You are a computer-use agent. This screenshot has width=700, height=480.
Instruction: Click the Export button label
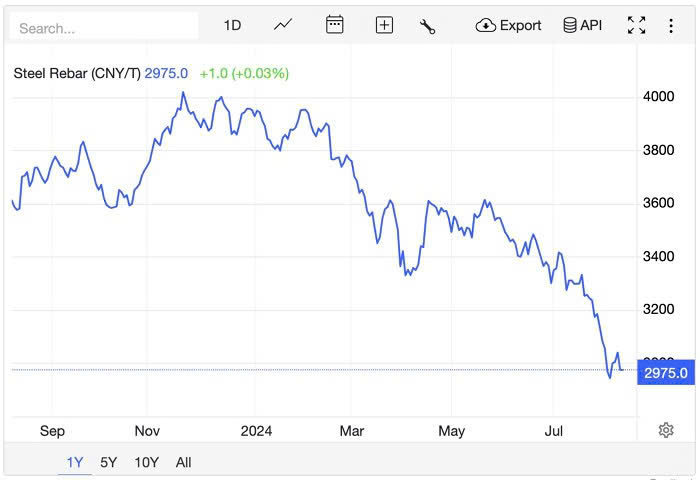pyautogui.click(x=521, y=25)
